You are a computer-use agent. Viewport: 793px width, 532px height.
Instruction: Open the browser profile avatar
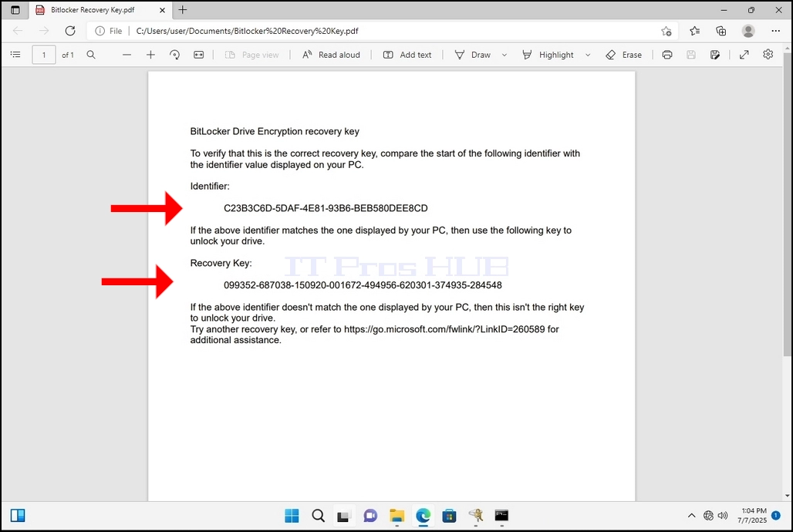tap(748, 31)
